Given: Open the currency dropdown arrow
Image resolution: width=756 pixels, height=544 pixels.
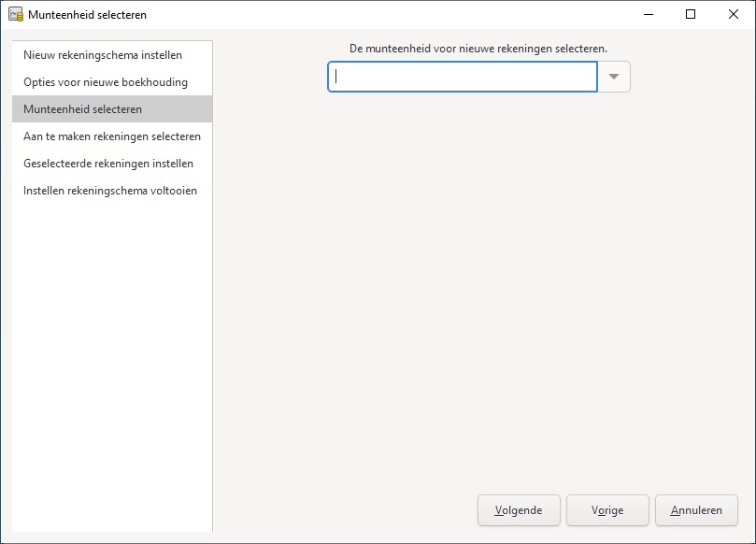Looking at the screenshot, I should 614,77.
